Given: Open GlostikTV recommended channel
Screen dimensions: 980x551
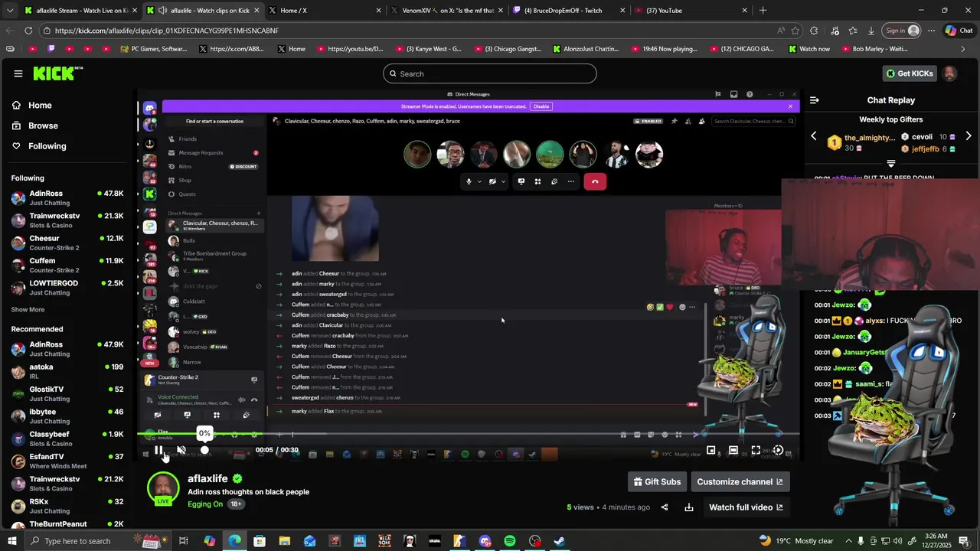Looking at the screenshot, I should 67,393.
